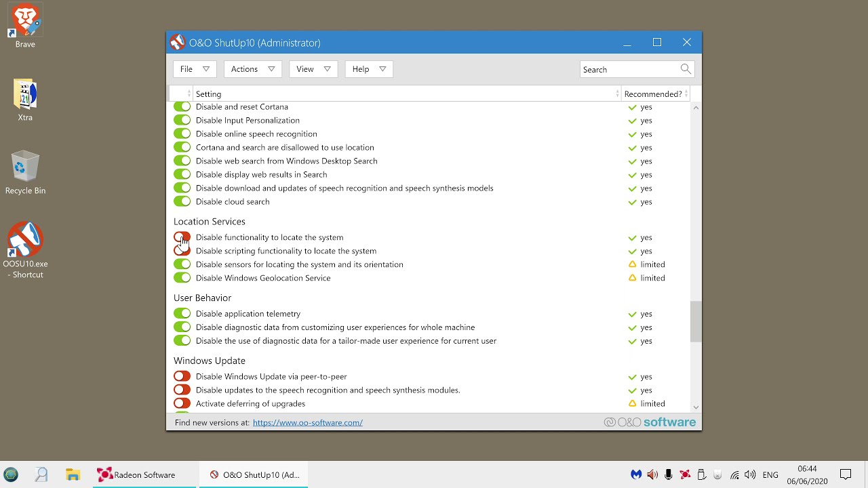Open the oo-software.com link
This screenshot has height=488, width=868.
tap(308, 422)
